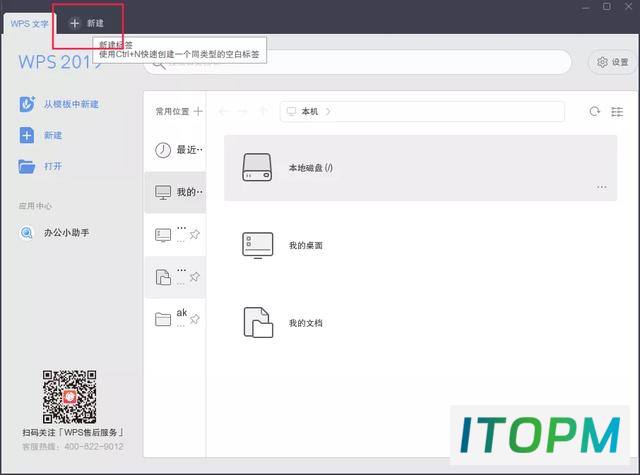Click 本机 in the path bar
The width and height of the screenshot is (640, 475).
[309, 111]
